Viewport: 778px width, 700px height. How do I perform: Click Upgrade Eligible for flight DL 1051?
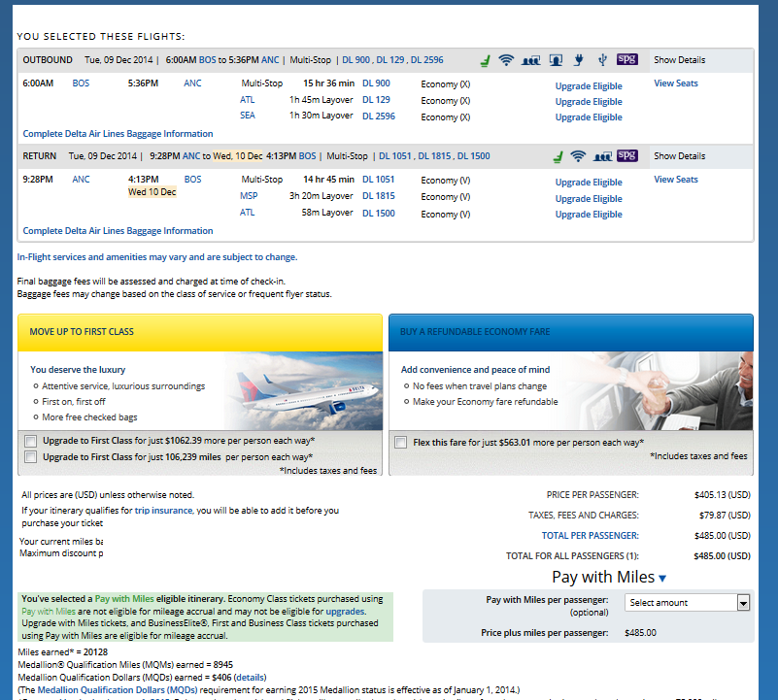tap(589, 183)
